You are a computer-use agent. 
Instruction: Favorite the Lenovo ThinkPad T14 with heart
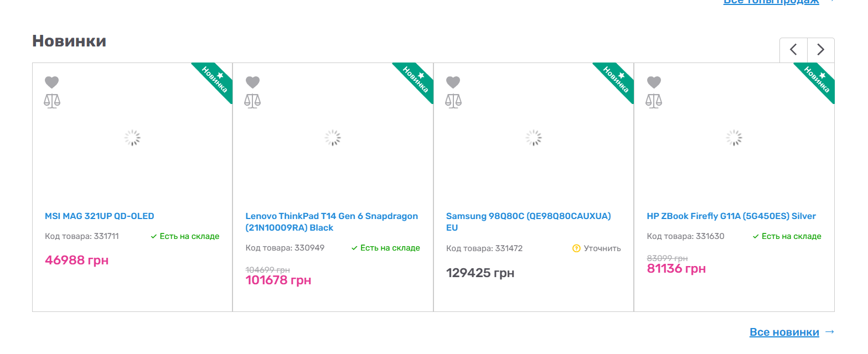(252, 82)
